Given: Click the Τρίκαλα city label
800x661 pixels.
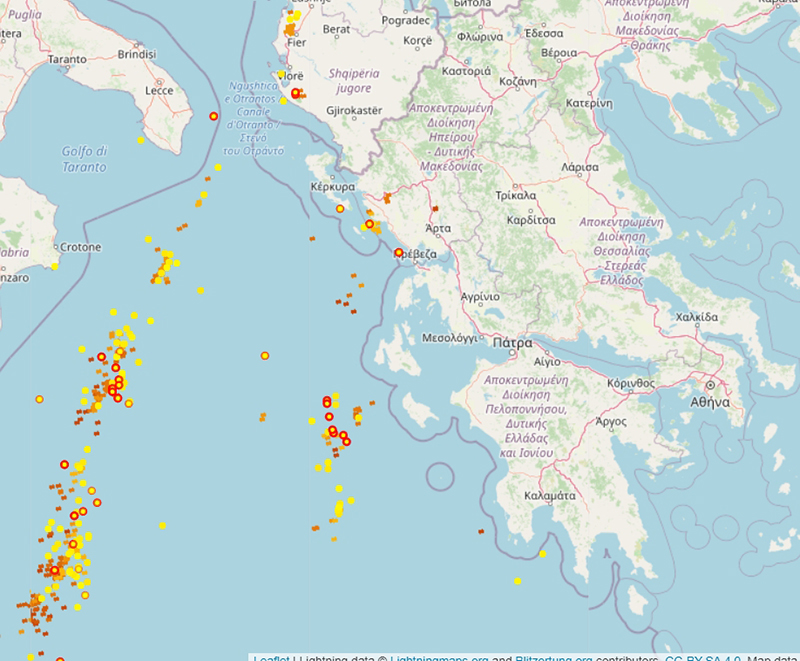Looking at the screenshot, I should pos(516,195).
